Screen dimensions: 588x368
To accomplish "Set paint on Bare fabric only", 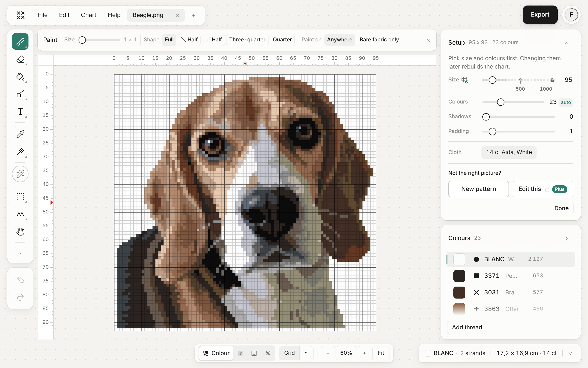I will point(379,40).
